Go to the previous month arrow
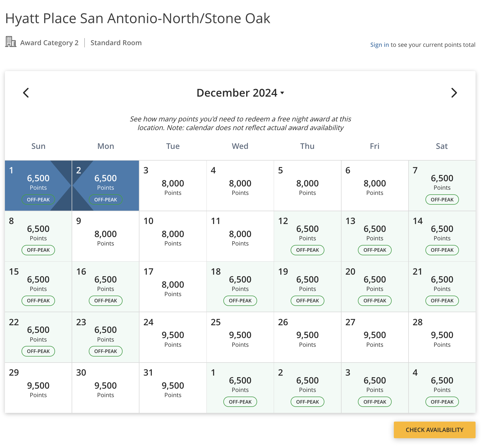Image resolution: width=481 pixels, height=448 pixels. click(26, 93)
